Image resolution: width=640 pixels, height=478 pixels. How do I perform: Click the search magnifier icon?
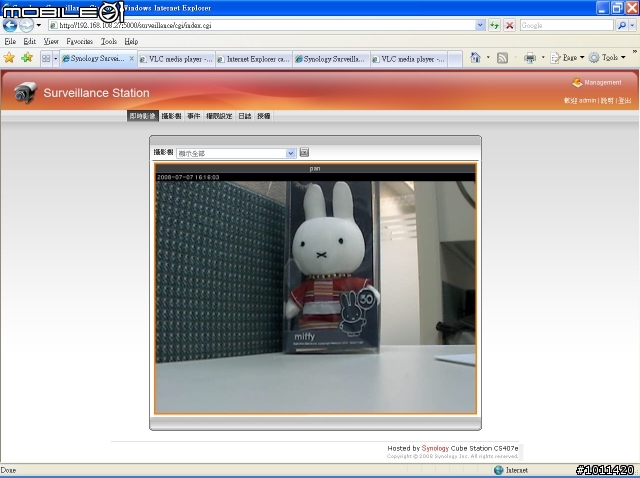(x=621, y=25)
